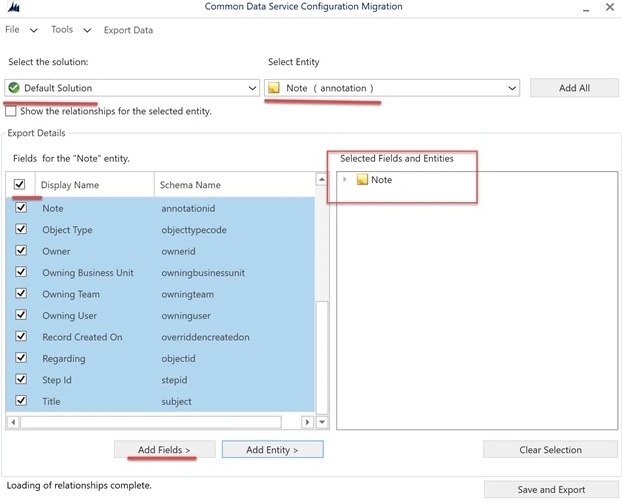
Task: Select the objecttypecode schema name cell
Action: [x=194, y=230]
